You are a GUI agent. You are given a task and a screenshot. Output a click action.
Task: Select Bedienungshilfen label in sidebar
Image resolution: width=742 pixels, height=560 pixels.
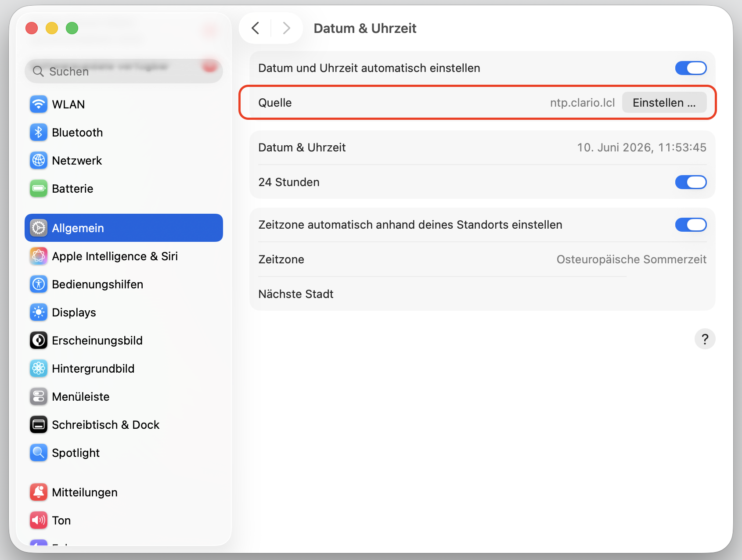click(97, 284)
